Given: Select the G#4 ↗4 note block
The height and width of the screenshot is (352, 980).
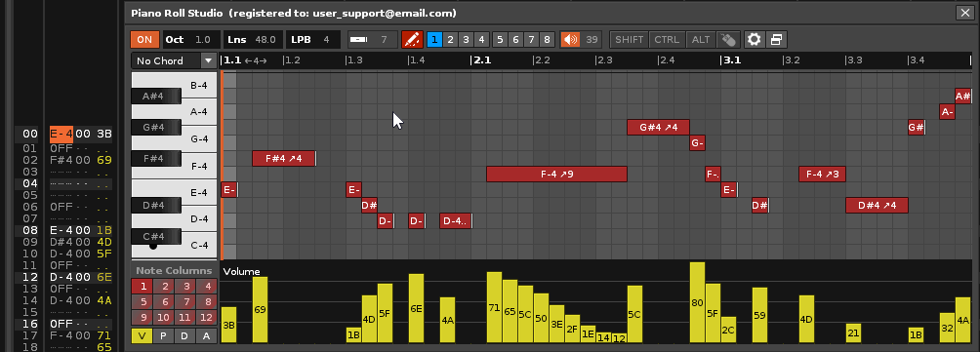Looking at the screenshot, I should (x=658, y=128).
